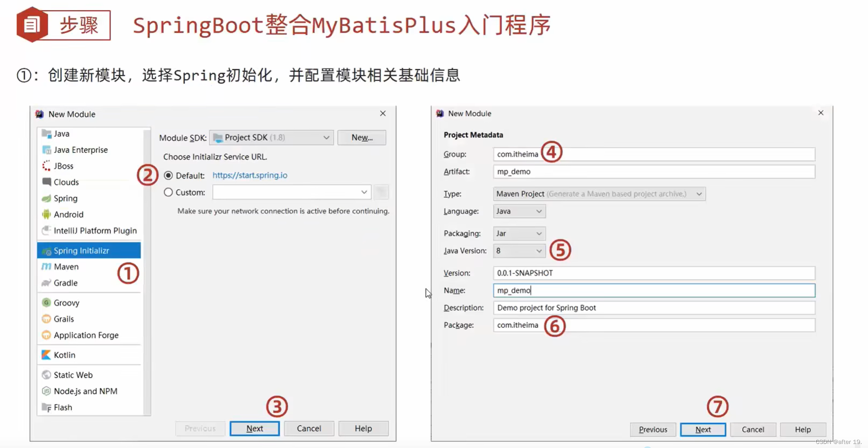The width and height of the screenshot is (868, 448).
Task: Click the https://start.spring.io link
Action: click(x=250, y=175)
